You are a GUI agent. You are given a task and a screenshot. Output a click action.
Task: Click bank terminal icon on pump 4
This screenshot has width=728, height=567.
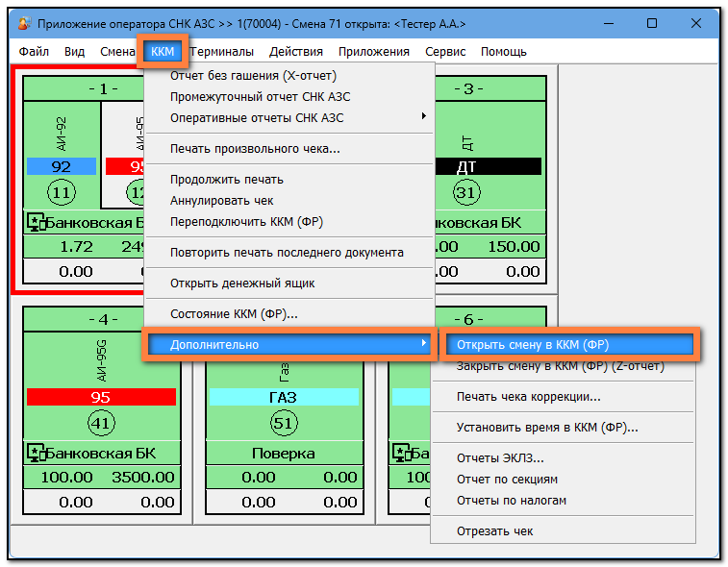click(x=36, y=454)
